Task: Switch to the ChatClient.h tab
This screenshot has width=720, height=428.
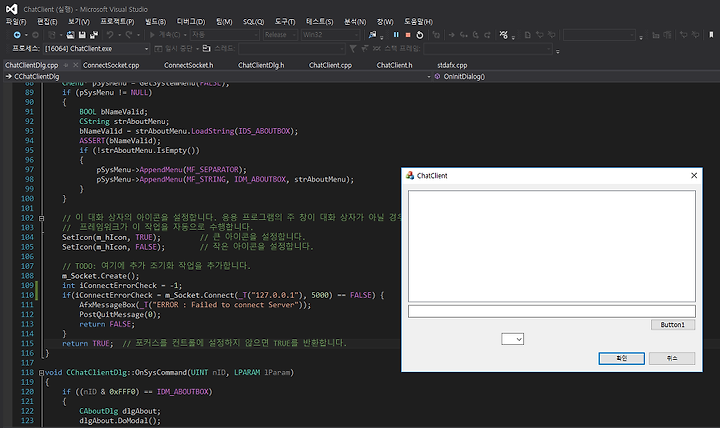Action: pos(394,65)
